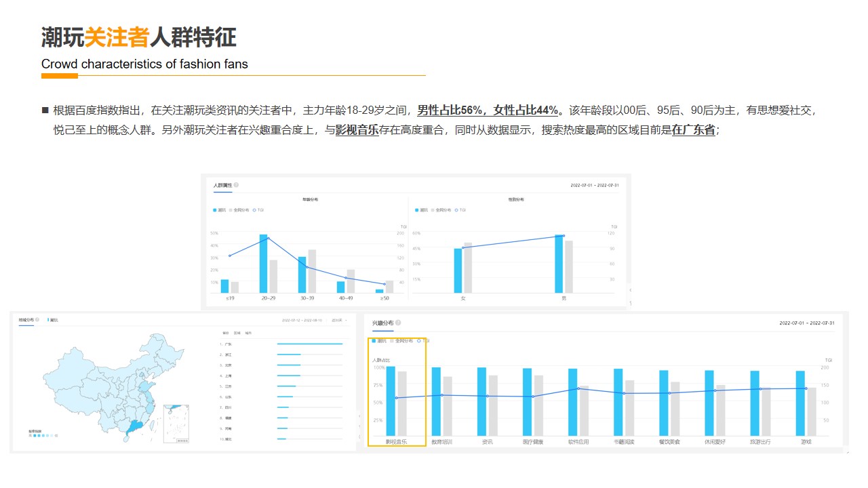Click 江苏 row in province ranking

coord(281,386)
